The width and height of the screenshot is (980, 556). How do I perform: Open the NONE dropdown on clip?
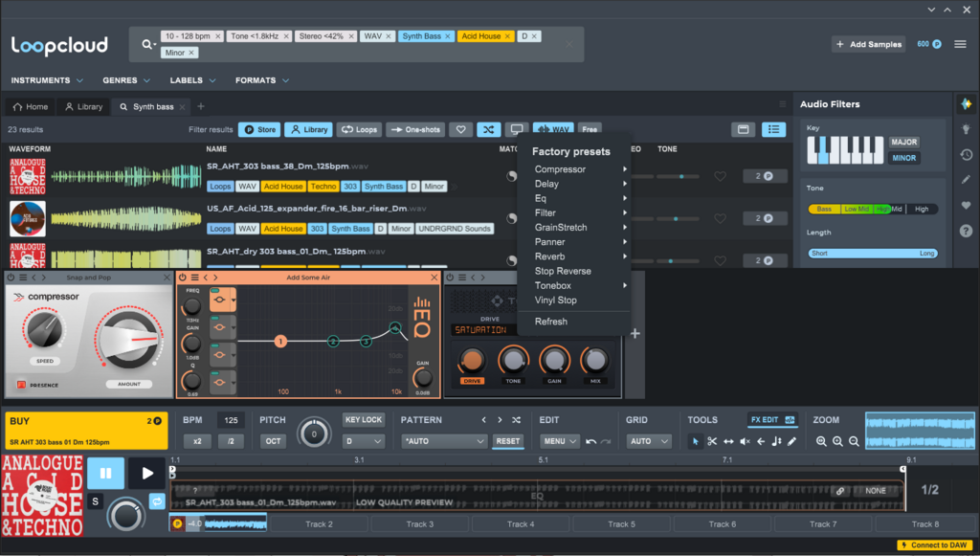point(876,490)
